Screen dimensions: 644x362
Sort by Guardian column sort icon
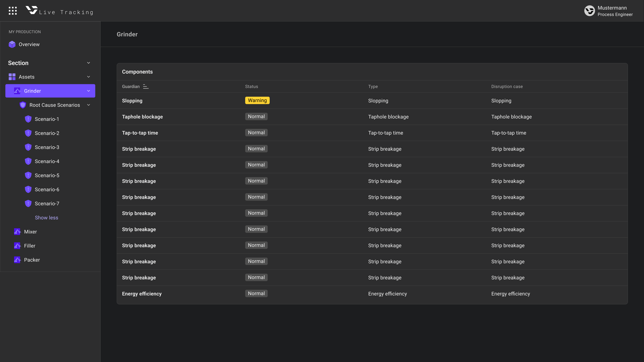click(x=146, y=86)
